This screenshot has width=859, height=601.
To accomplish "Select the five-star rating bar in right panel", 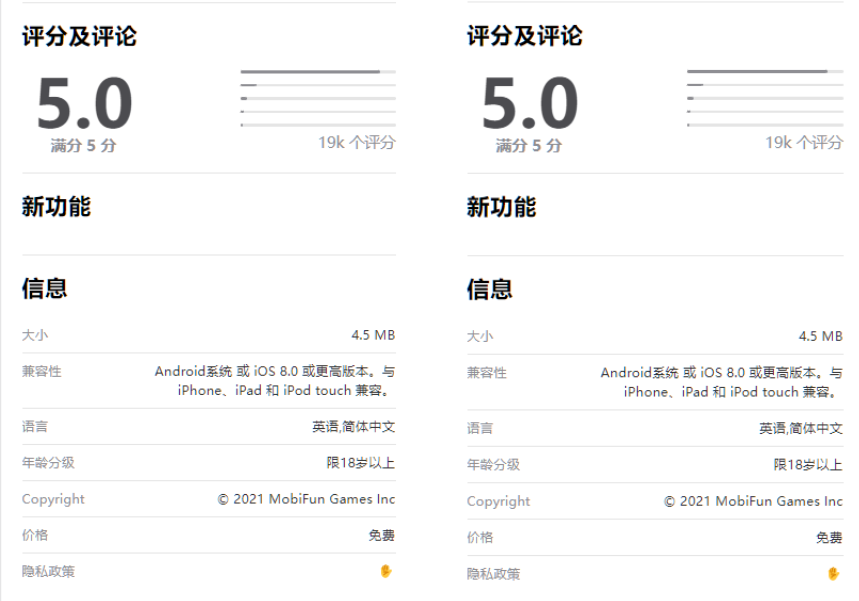I will click(x=765, y=72).
